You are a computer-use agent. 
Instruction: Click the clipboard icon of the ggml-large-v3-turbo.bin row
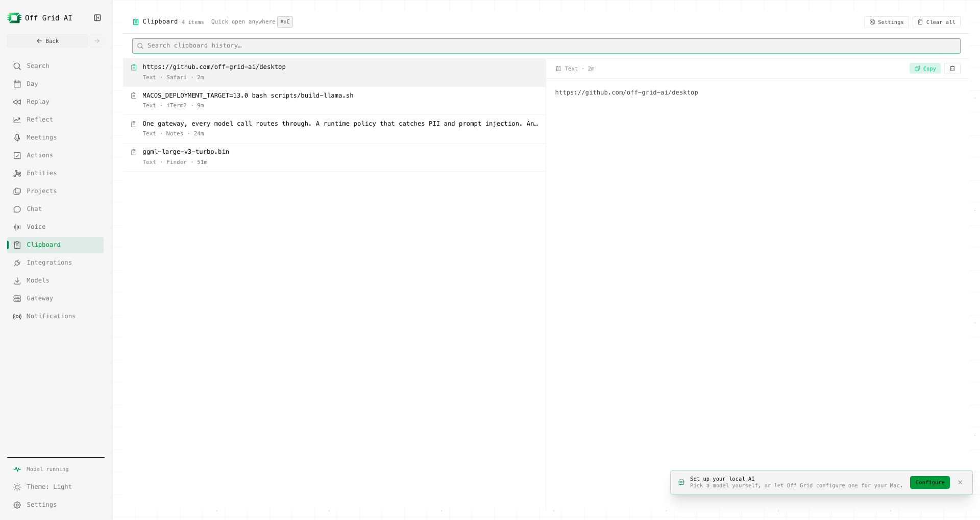pyautogui.click(x=134, y=152)
